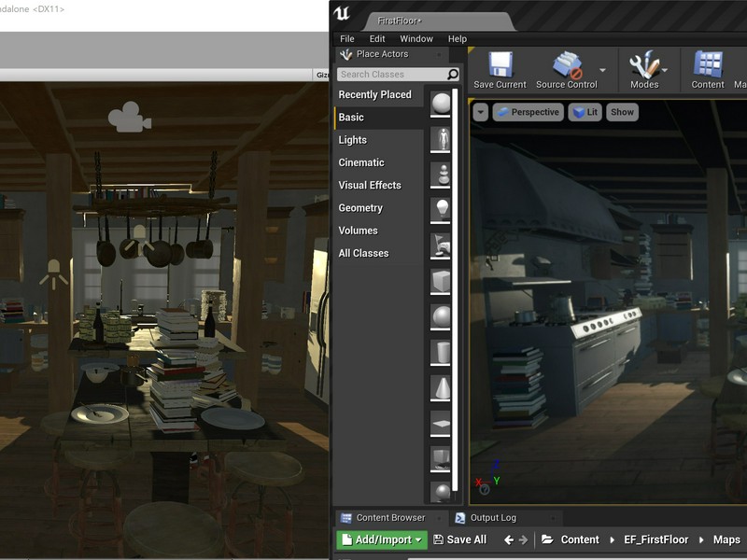Viewport: 747px width, 560px height.
Task: Expand the Source Control dropdown arrow
Action: point(602,70)
